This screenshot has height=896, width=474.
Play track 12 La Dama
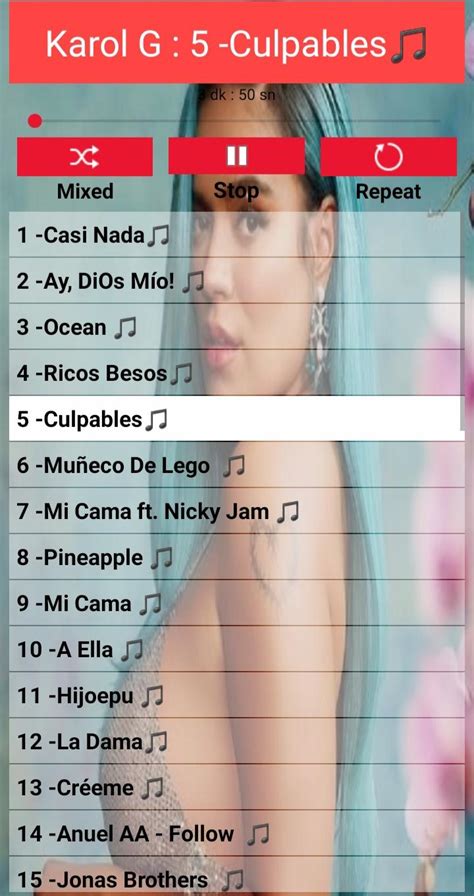(x=236, y=742)
